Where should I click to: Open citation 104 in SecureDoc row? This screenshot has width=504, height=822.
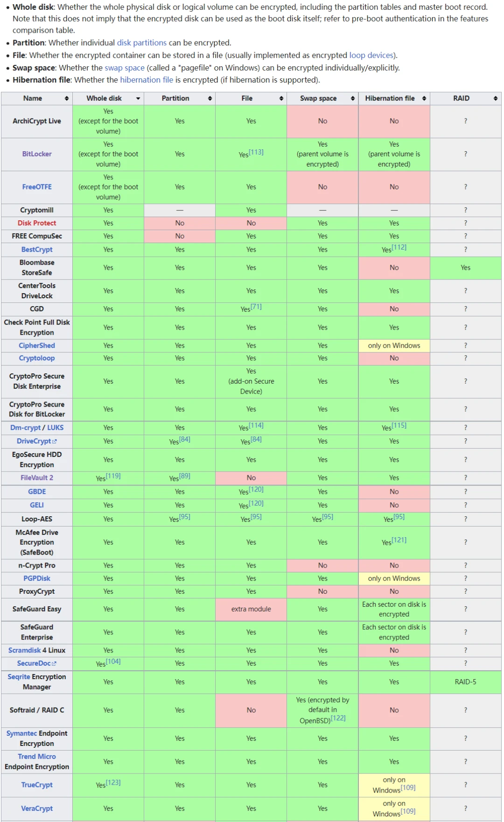[113, 661]
